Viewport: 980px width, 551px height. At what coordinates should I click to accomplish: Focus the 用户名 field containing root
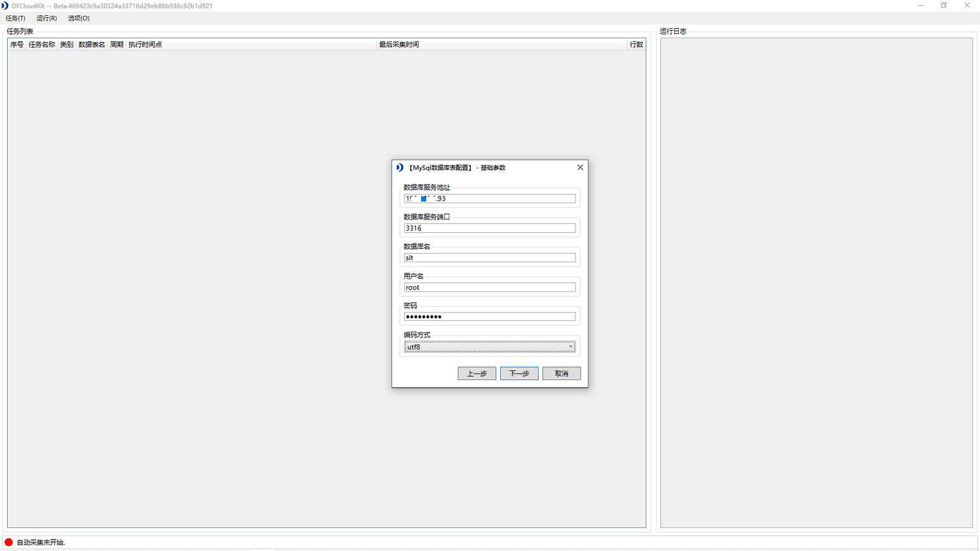tap(489, 288)
